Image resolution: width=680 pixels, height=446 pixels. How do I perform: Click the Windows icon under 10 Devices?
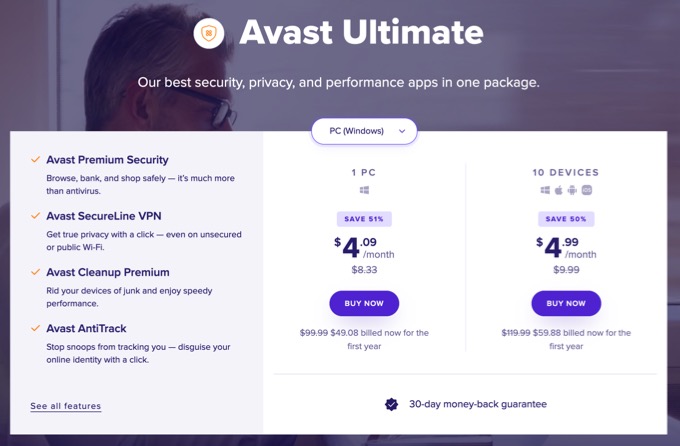coord(545,190)
